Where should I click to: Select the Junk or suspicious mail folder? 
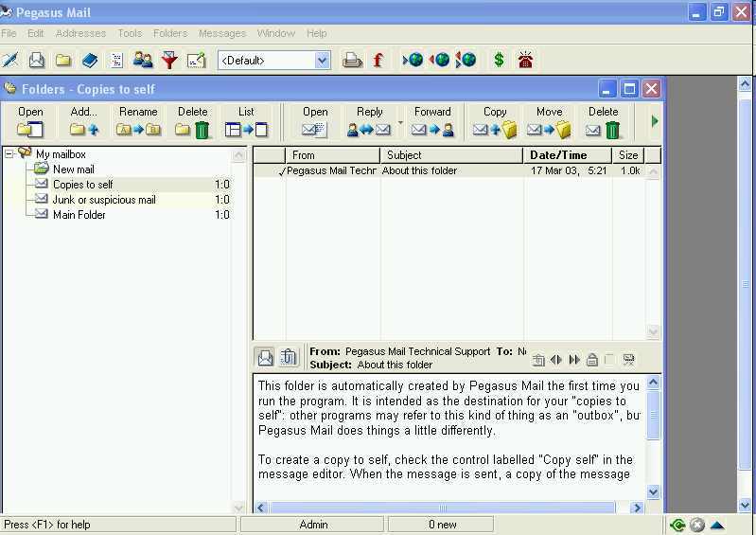pyautogui.click(x=104, y=200)
